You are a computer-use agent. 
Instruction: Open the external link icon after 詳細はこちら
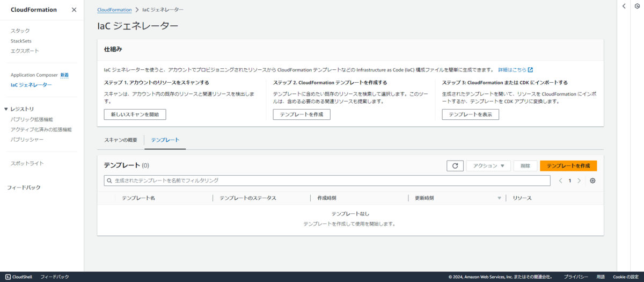point(530,70)
